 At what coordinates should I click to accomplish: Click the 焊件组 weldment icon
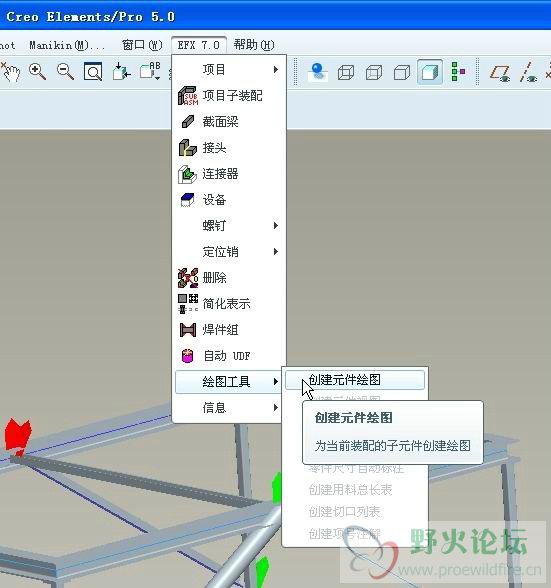[188, 330]
